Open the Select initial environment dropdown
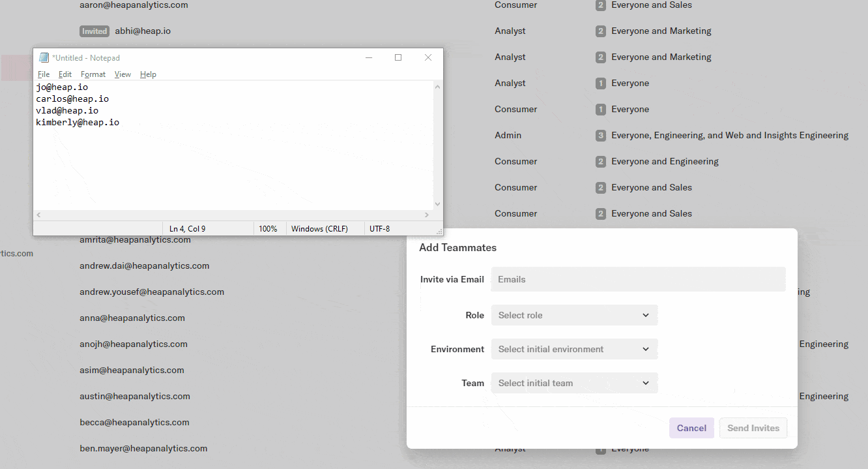This screenshot has width=868, height=469. point(574,349)
